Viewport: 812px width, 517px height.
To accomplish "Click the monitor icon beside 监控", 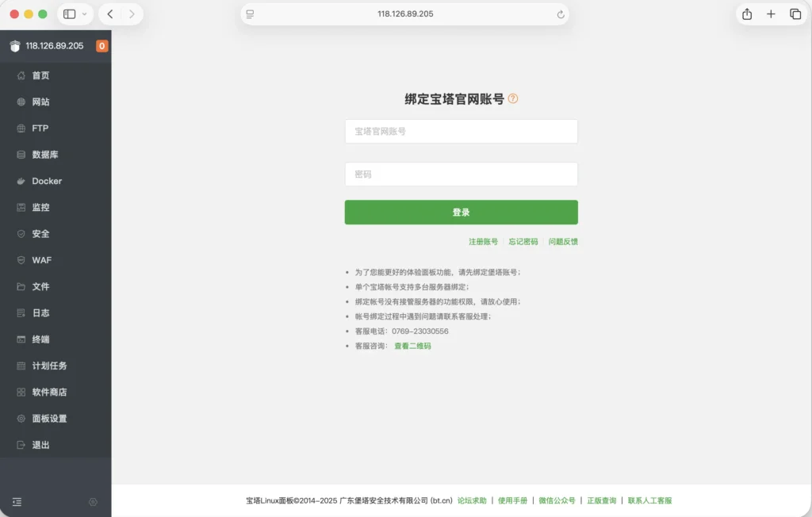I will pyautogui.click(x=21, y=208).
